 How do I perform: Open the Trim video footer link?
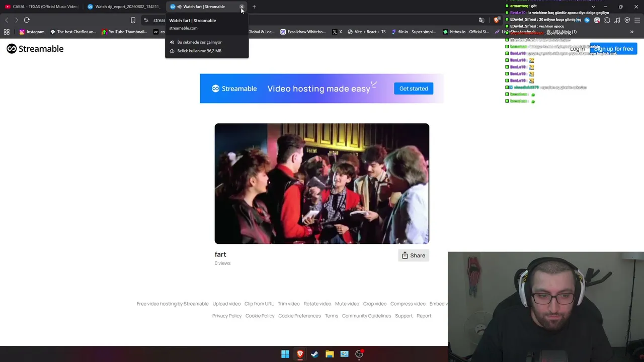click(x=289, y=304)
